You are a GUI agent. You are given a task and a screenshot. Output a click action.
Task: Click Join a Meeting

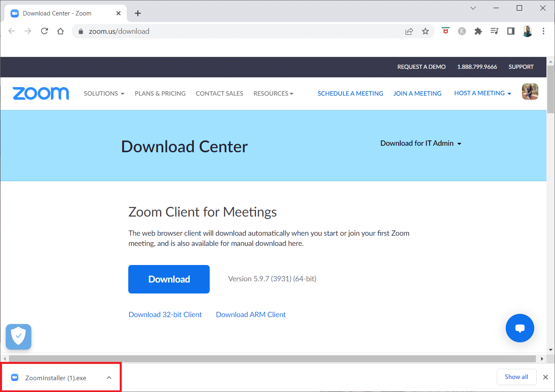[x=417, y=94]
